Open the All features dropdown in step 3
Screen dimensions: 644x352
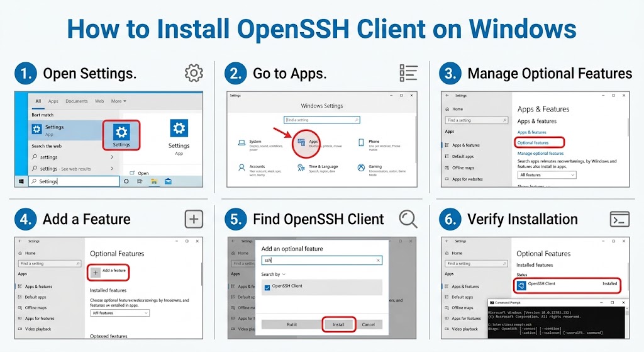(x=547, y=175)
